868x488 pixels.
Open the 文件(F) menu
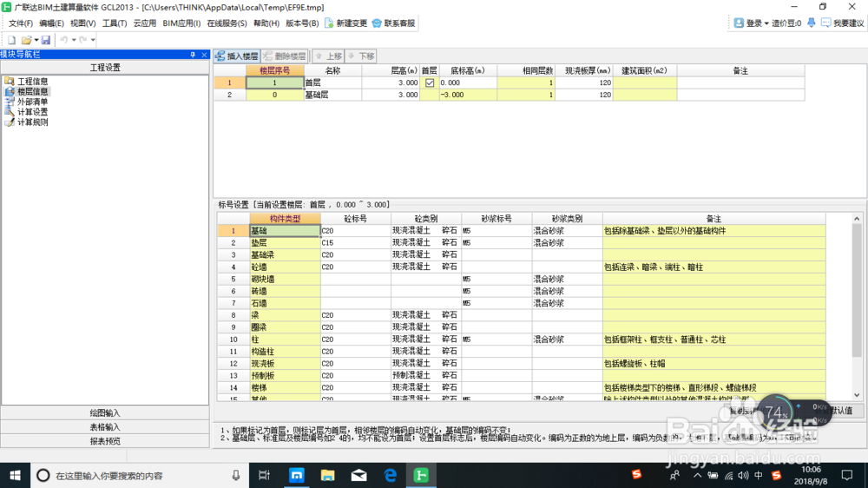pyautogui.click(x=21, y=23)
